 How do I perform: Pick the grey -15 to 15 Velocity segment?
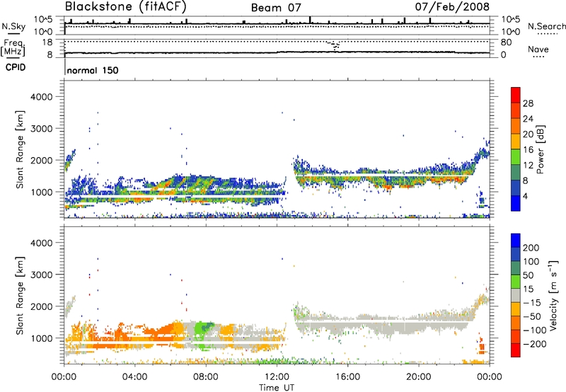[516, 296]
